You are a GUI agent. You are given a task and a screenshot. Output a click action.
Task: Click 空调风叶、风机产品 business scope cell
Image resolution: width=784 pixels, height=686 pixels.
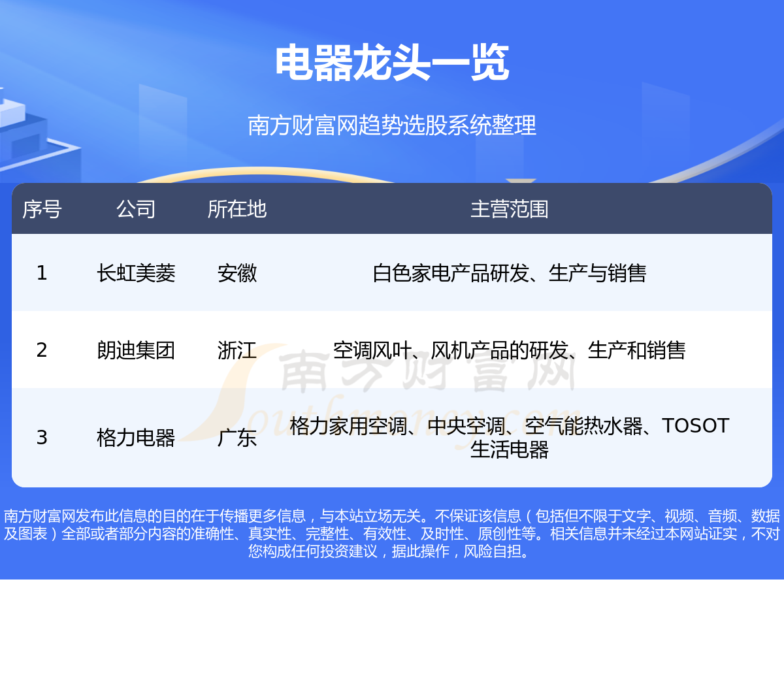coord(510,350)
